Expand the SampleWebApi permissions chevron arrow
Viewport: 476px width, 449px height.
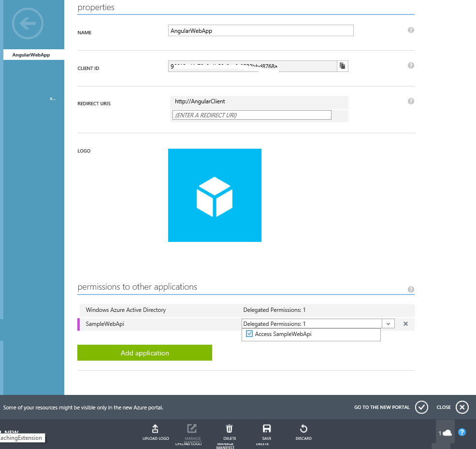pos(388,323)
